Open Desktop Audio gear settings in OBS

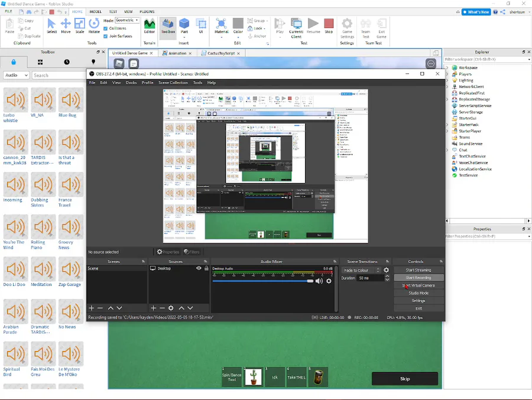point(329,281)
